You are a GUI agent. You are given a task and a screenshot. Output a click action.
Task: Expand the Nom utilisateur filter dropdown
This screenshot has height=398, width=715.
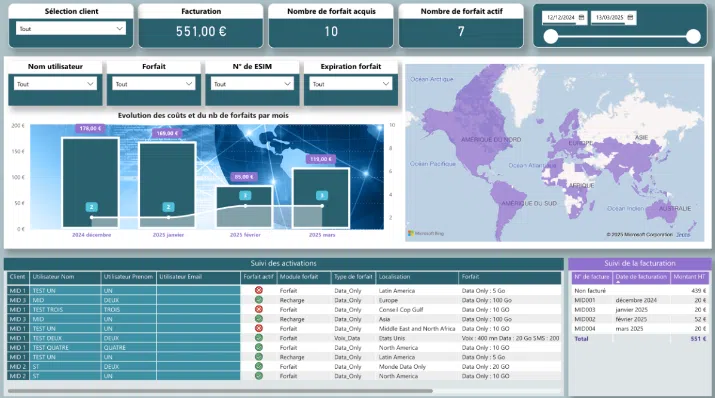55,84
